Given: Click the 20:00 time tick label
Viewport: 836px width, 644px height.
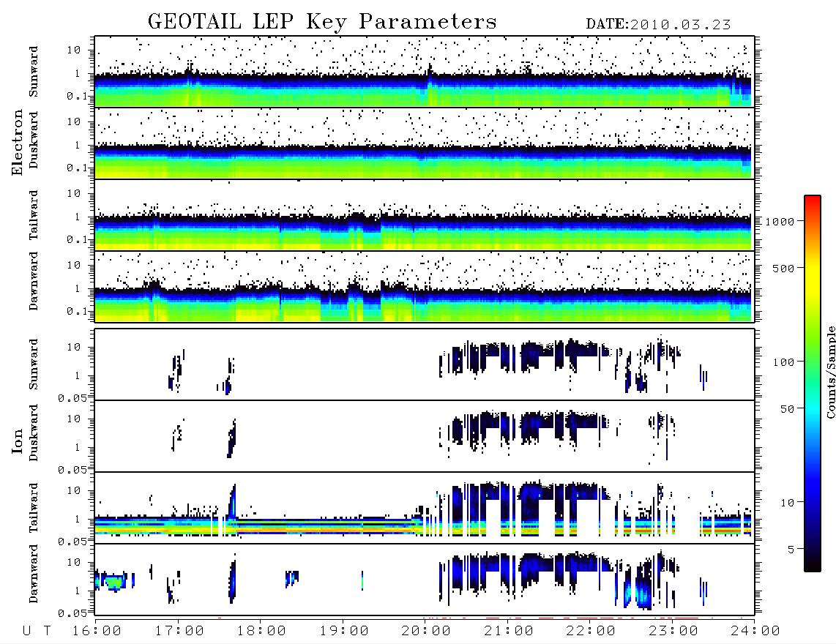Looking at the screenshot, I should [426, 632].
